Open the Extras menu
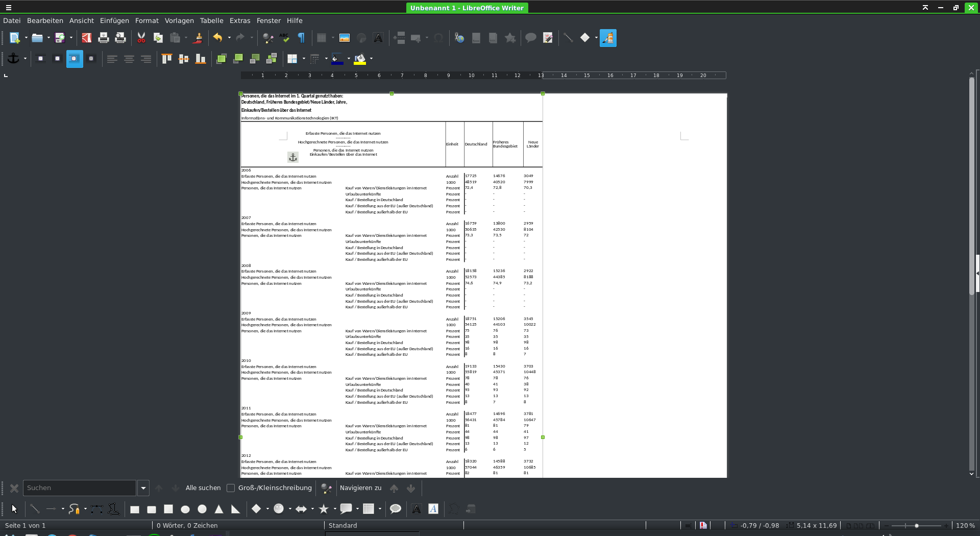 coord(239,20)
